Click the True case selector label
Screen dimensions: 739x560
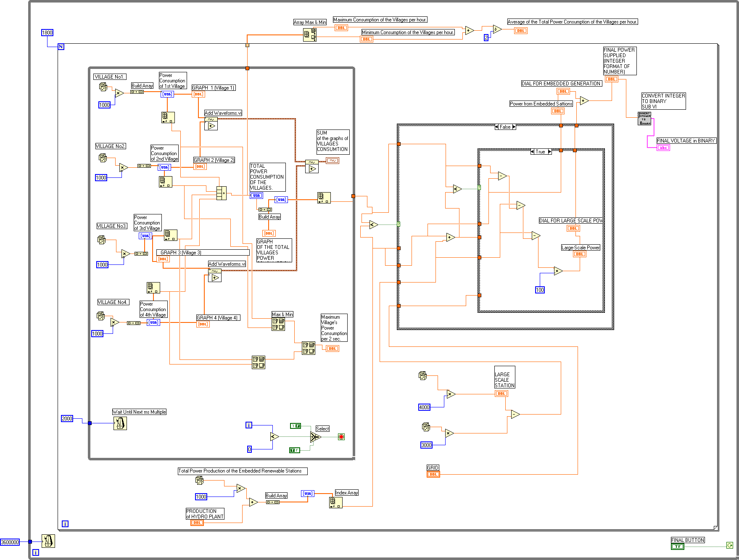click(541, 152)
